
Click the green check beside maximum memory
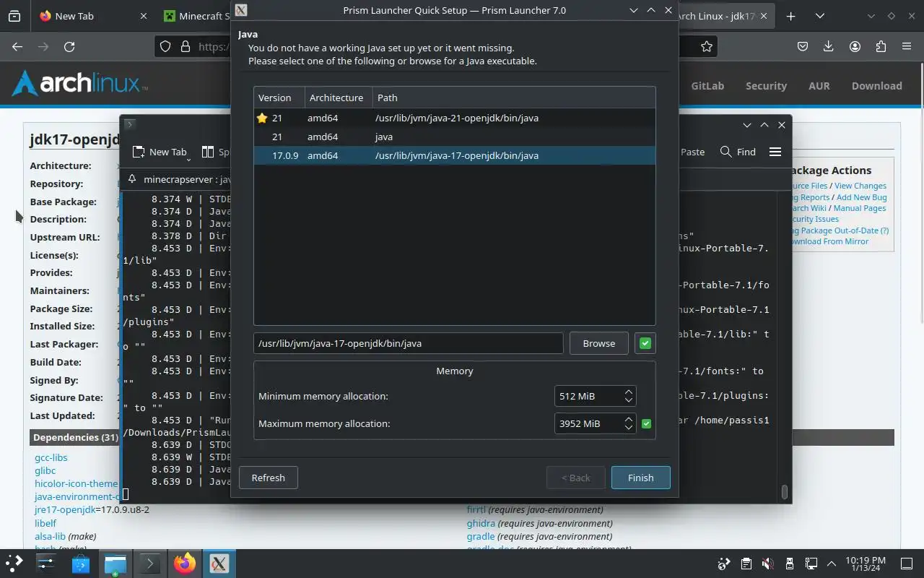tap(646, 423)
